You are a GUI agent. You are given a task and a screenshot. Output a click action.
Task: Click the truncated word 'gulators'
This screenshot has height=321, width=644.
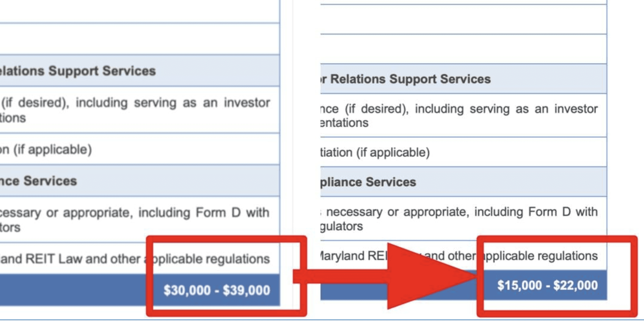pos(342,226)
